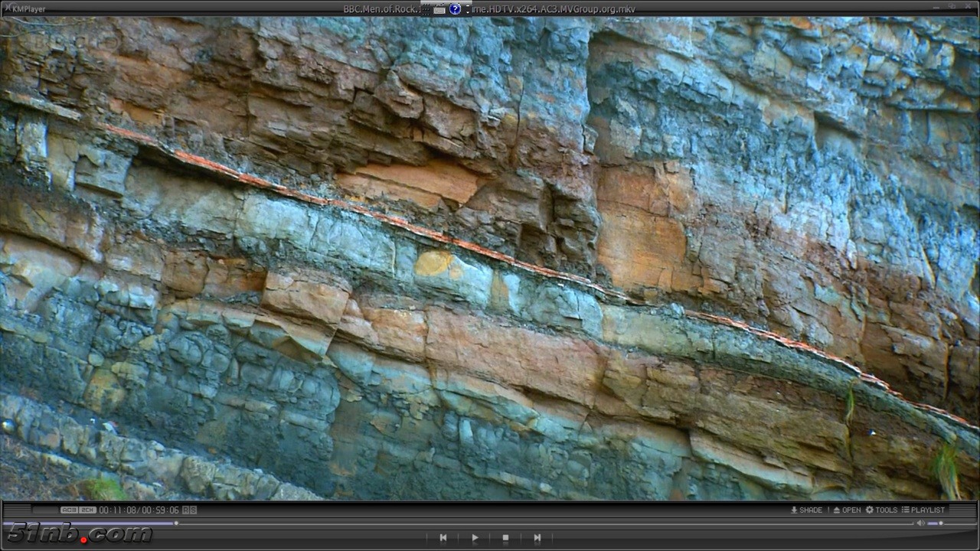Click the blue help question mark icon
This screenshot has width=980, height=551.
coord(455,9)
